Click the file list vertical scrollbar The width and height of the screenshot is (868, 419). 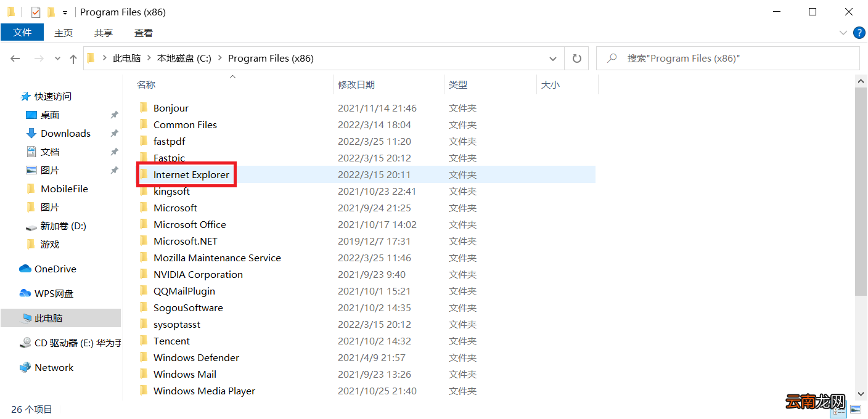861,191
